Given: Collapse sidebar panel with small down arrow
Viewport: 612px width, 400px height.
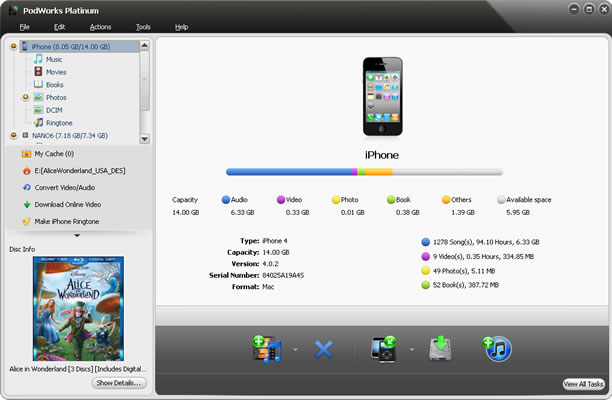Looking at the screenshot, I should [x=77, y=235].
